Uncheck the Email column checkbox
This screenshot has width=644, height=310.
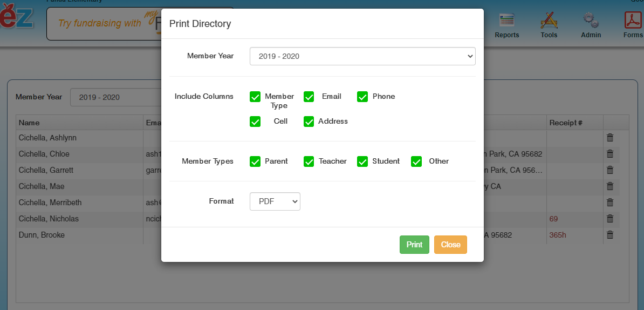[x=309, y=97]
